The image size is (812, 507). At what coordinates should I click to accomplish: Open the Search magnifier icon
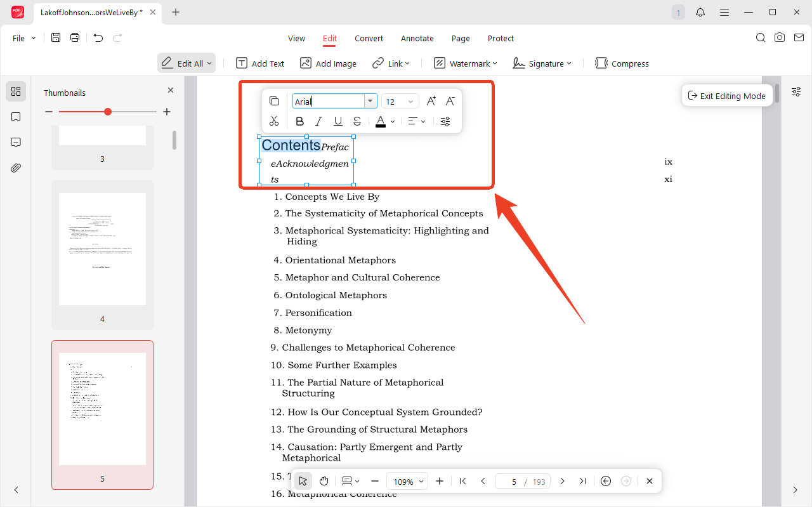coord(761,38)
